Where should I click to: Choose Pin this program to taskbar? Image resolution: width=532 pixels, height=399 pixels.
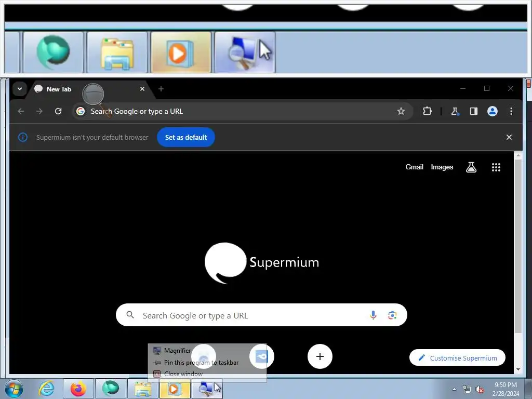pos(208,362)
